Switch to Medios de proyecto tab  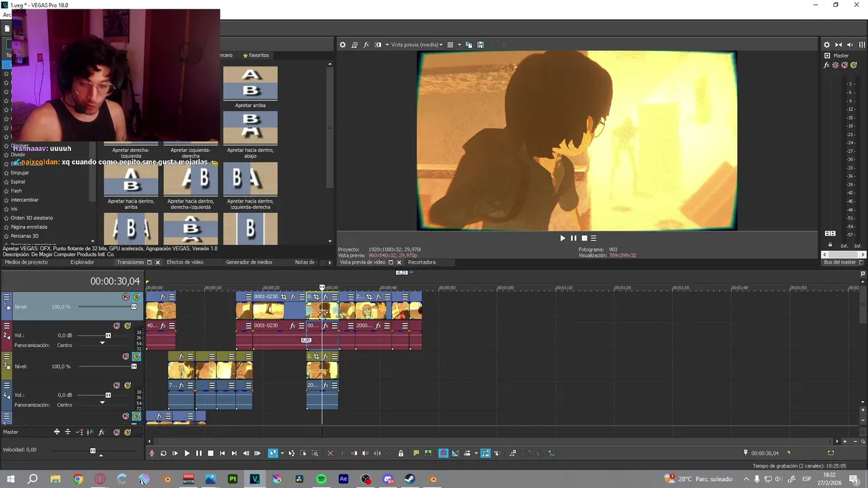point(26,262)
